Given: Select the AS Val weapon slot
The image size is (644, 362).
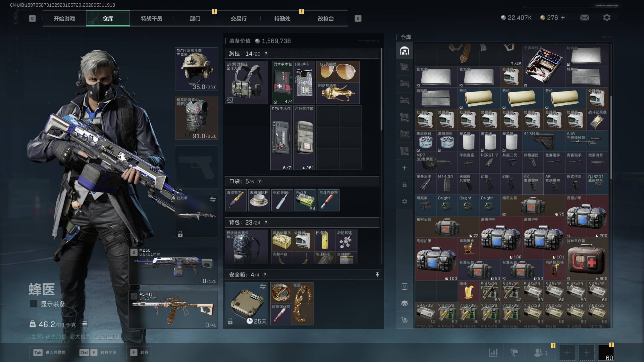Looking at the screenshot, I should (173, 310).
